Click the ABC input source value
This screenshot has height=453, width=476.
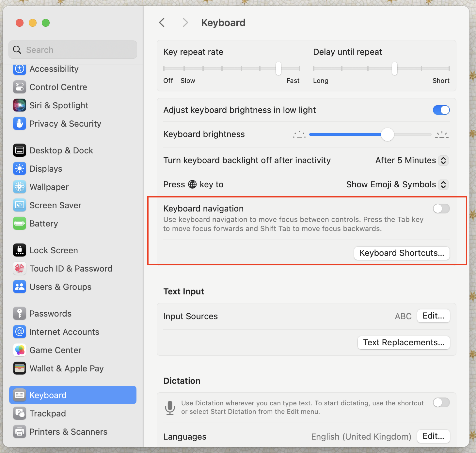coord(403,316)
